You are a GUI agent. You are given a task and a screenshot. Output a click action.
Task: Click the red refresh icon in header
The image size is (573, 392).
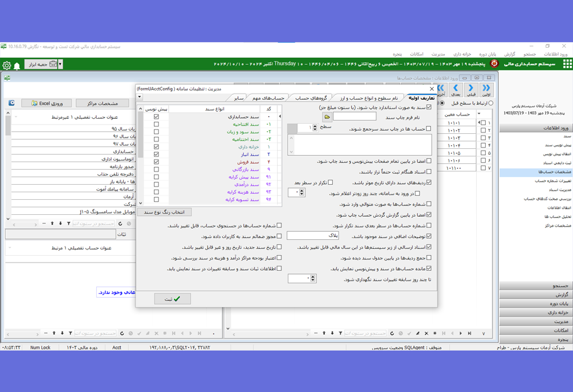494,64
